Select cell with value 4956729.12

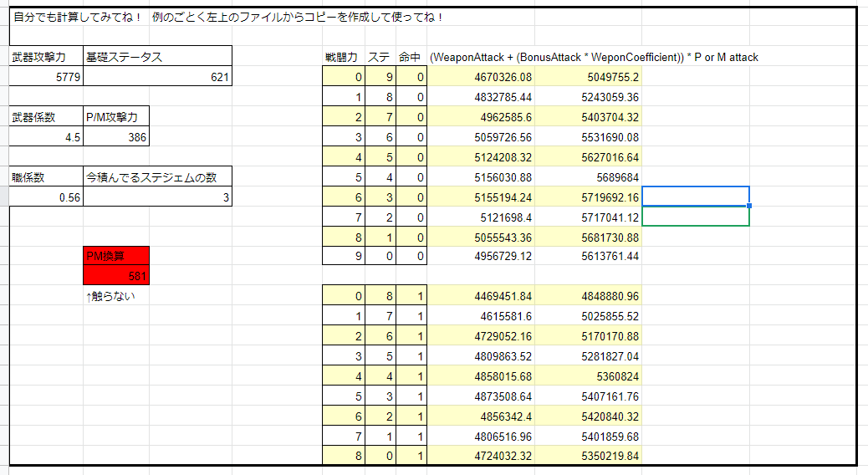pyautogui.click(x=481, y=256)
